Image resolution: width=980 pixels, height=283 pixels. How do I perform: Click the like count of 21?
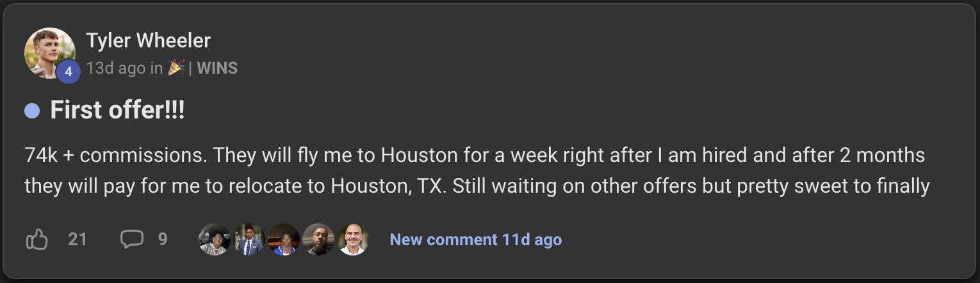[x=78, y=239]
